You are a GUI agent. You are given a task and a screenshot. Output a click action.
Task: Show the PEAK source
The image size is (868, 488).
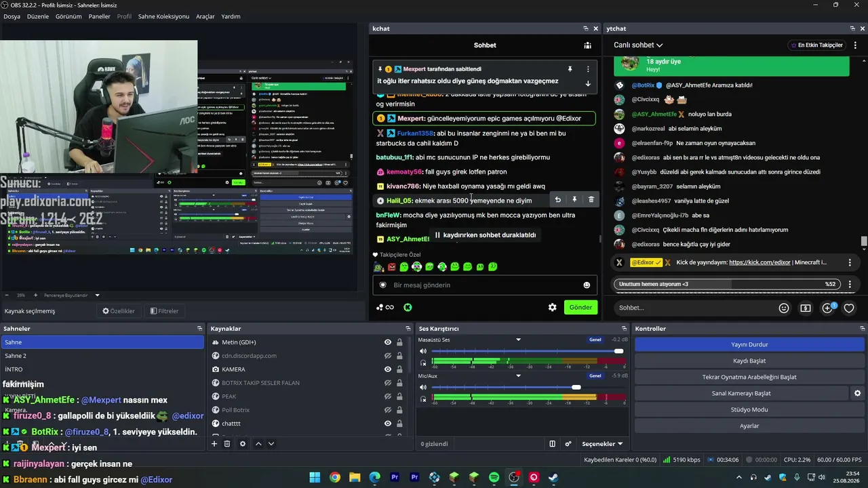(388, 396)
